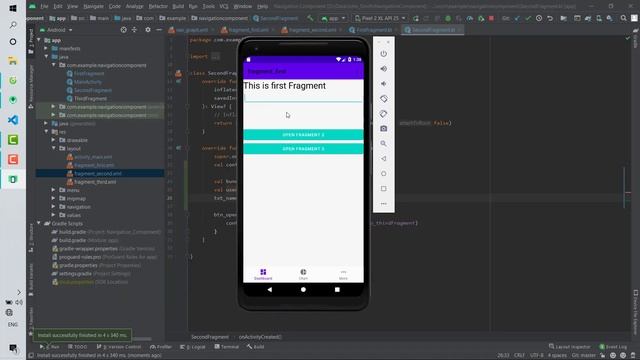
Task: Click the emulator power button
Action: click(383, 54)
